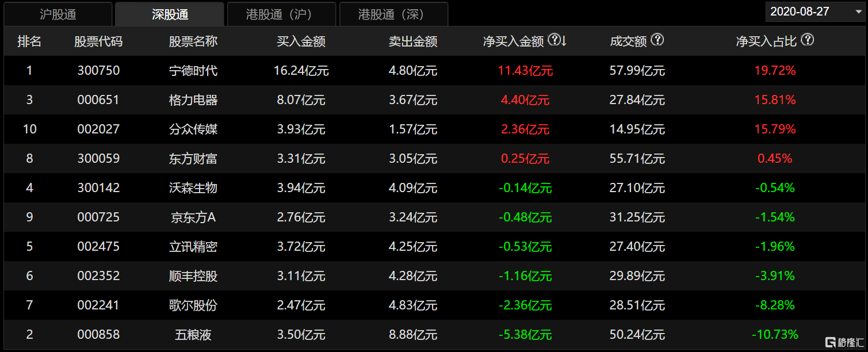Click net buy value 0.25亿元

[525, 159]
